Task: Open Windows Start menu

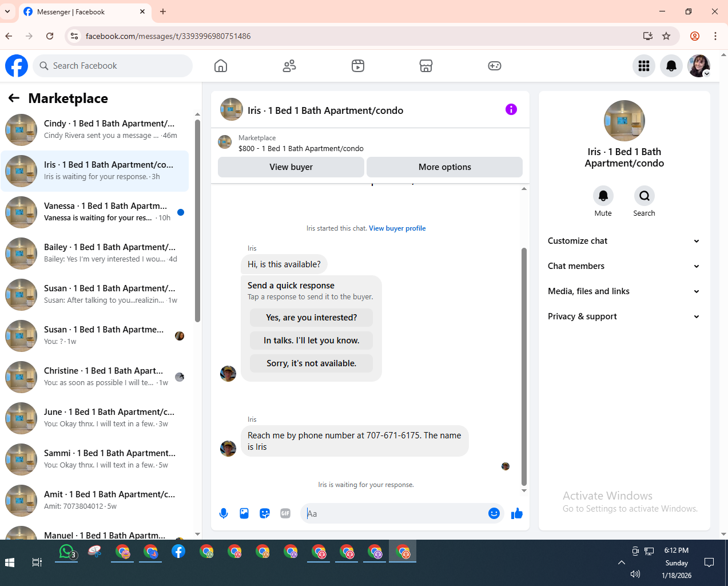Action: click(10, 563)
